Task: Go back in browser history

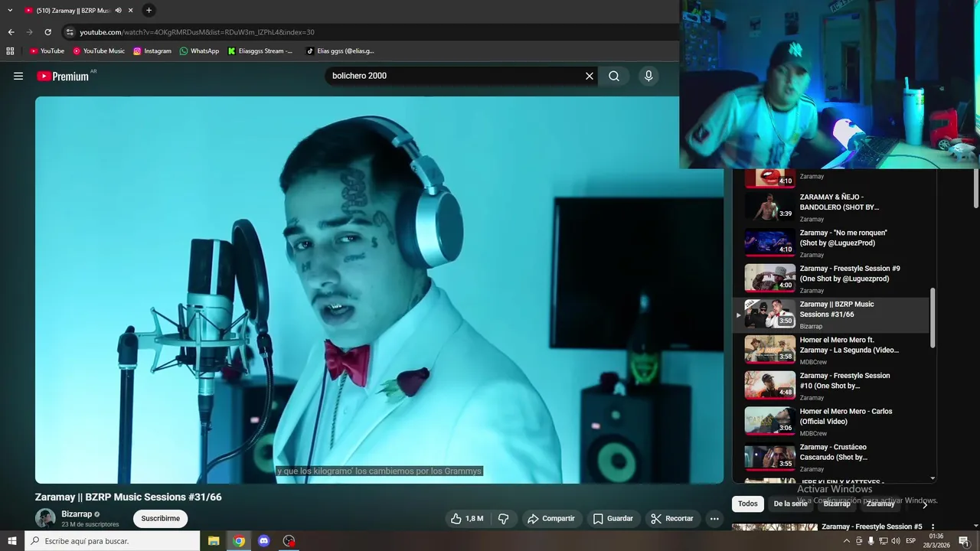Action: click(11, 32)
